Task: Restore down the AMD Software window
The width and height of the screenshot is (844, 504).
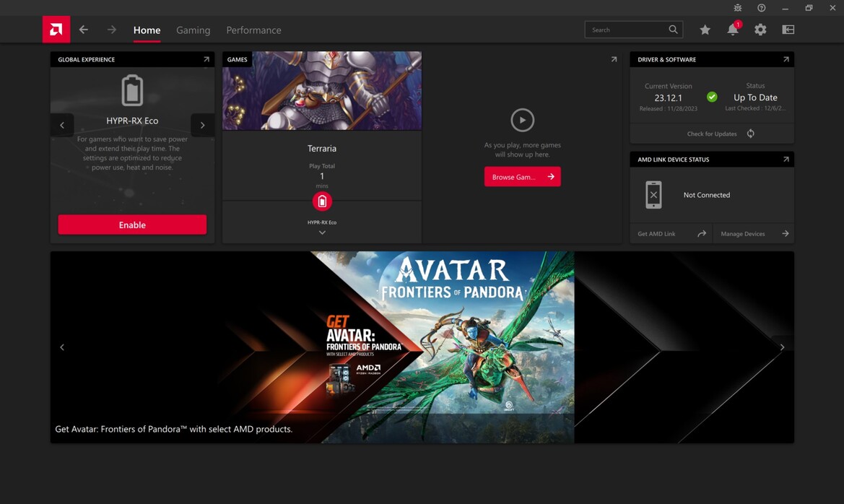Action: coord(809,8)
